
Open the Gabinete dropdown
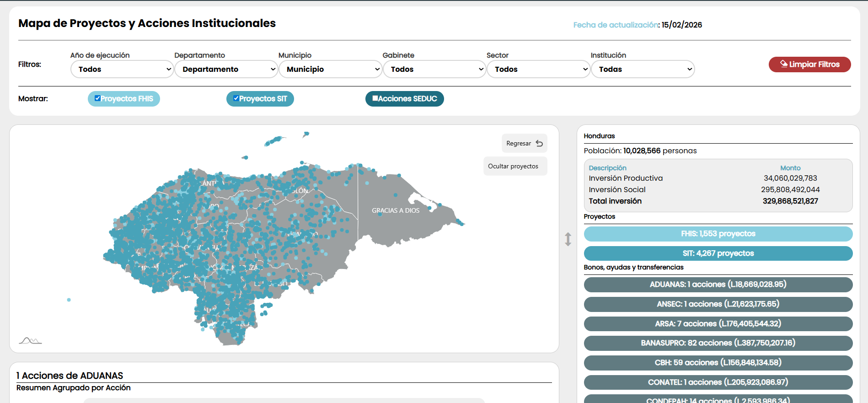point(434,69)
